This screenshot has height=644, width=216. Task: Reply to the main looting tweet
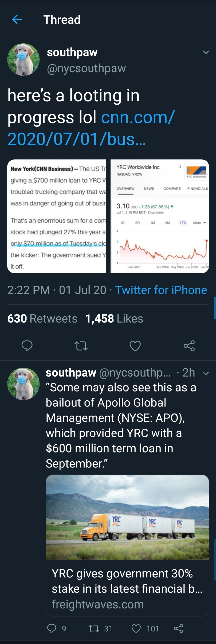click(27, 346)
